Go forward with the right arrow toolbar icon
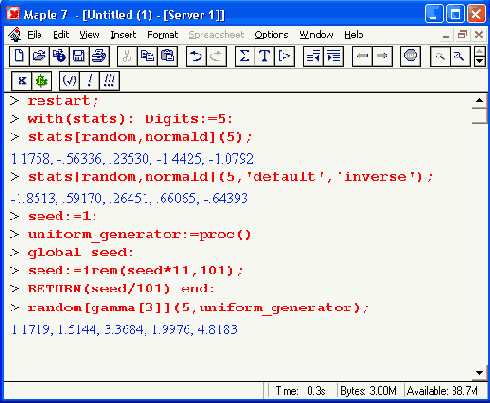This screenshot has width=490, height=403. click(x=382, y=56)
